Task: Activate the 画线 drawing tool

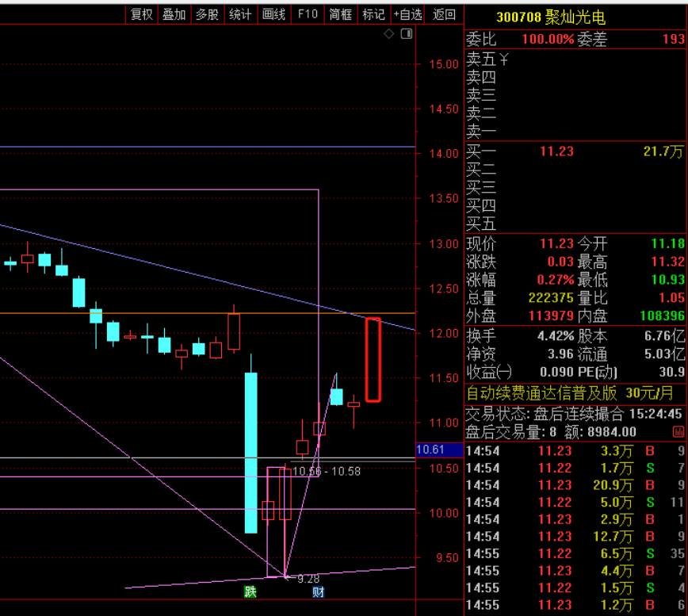Action: 273,14
